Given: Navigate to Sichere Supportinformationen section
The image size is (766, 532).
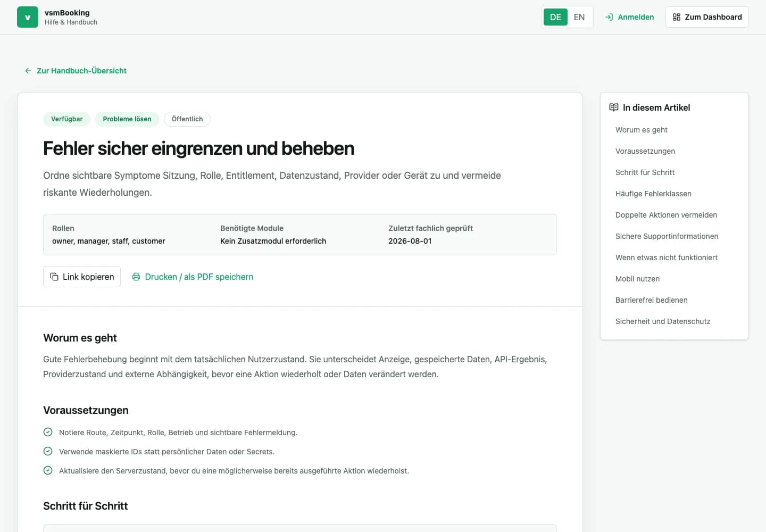Looking at the screenshot, I should [x=667, y=236].
